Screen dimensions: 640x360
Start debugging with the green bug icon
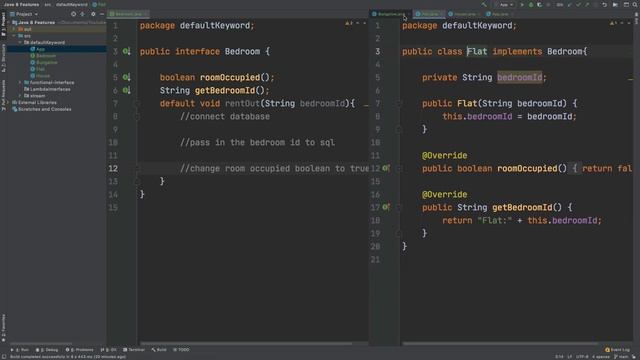[531, 4]
